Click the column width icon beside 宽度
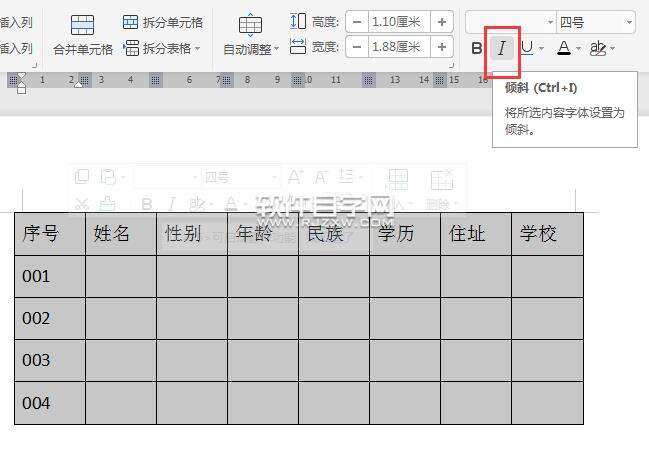The width and height of the screenshot is (649, 466). 298,46
